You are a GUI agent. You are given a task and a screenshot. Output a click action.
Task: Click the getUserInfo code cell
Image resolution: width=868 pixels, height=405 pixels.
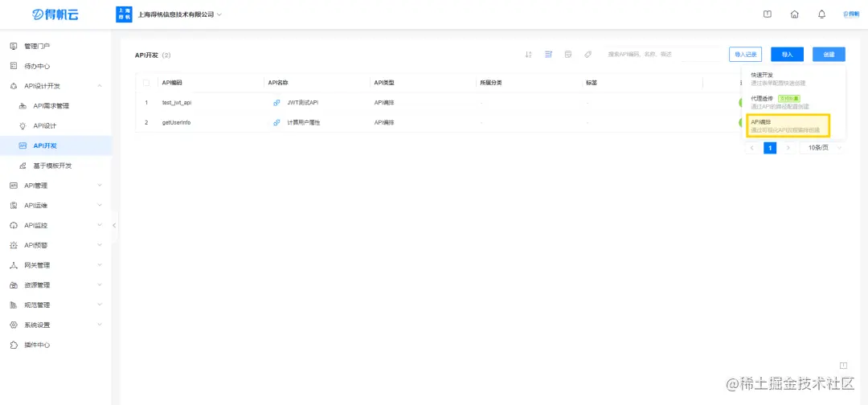[x=176, y=122]
